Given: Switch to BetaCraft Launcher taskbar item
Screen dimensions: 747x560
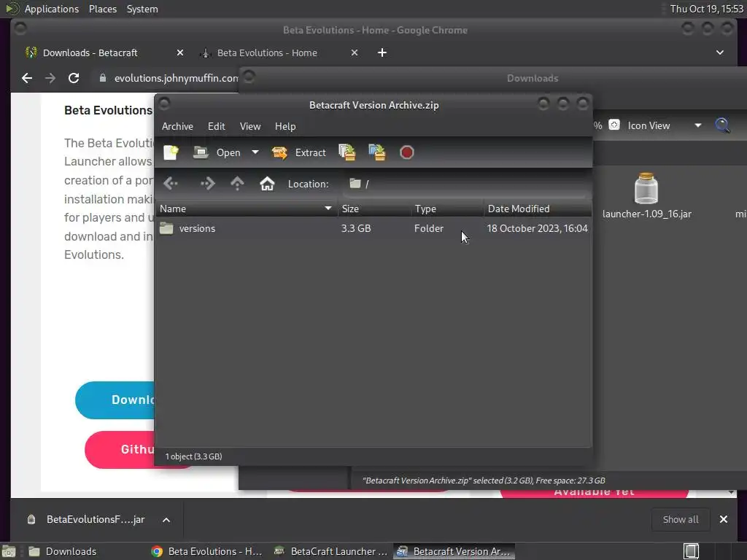Looking at the screenshot, I should click(332, 551).
